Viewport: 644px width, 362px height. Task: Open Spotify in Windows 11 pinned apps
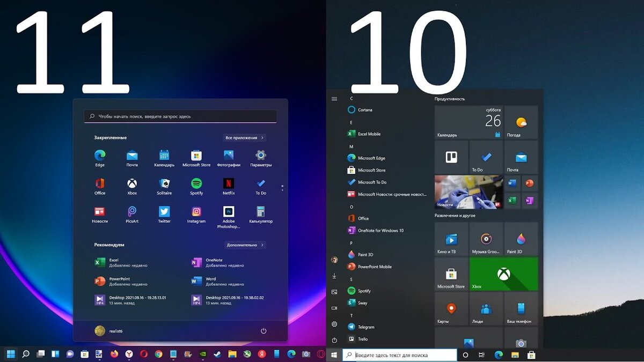196,187
